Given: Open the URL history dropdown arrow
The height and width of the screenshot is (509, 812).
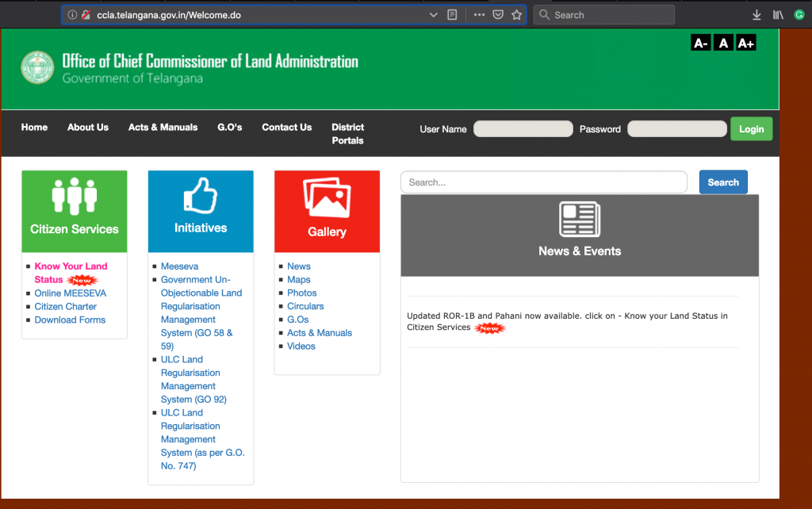Looking at the screenshot, I should 434,15.
